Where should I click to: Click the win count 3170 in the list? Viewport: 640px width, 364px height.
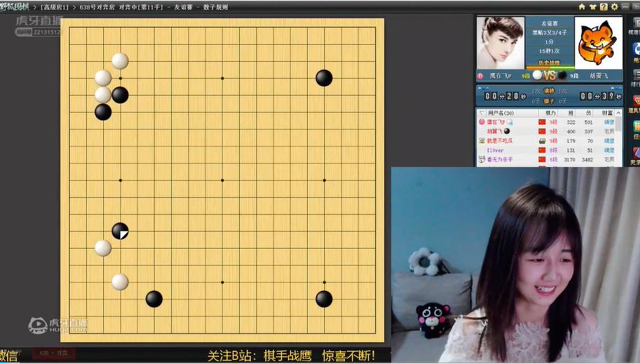(x=570, y=159)
